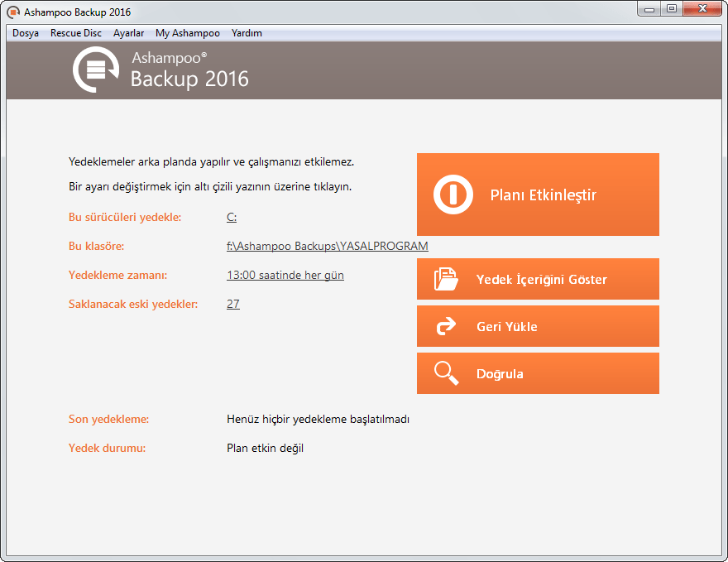Open the Dosya menu

[26, 33]
